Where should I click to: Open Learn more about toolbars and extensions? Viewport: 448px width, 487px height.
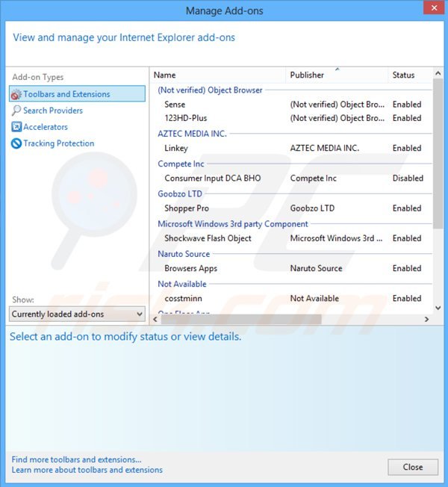click(87, 470)
